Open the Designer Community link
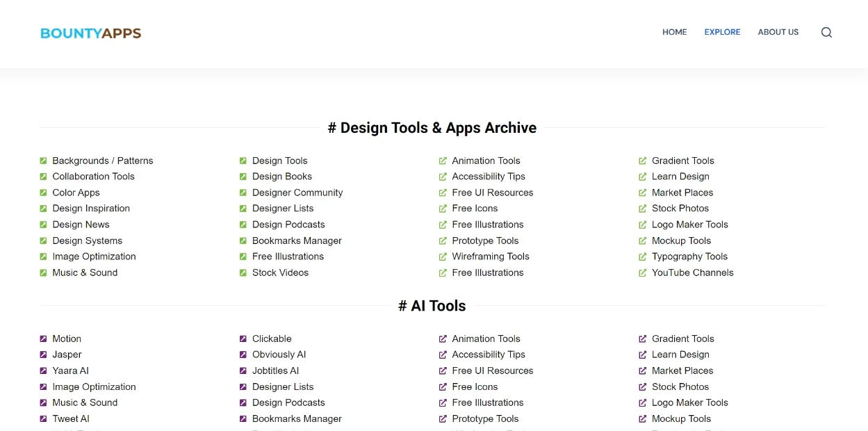 (297, 193)
